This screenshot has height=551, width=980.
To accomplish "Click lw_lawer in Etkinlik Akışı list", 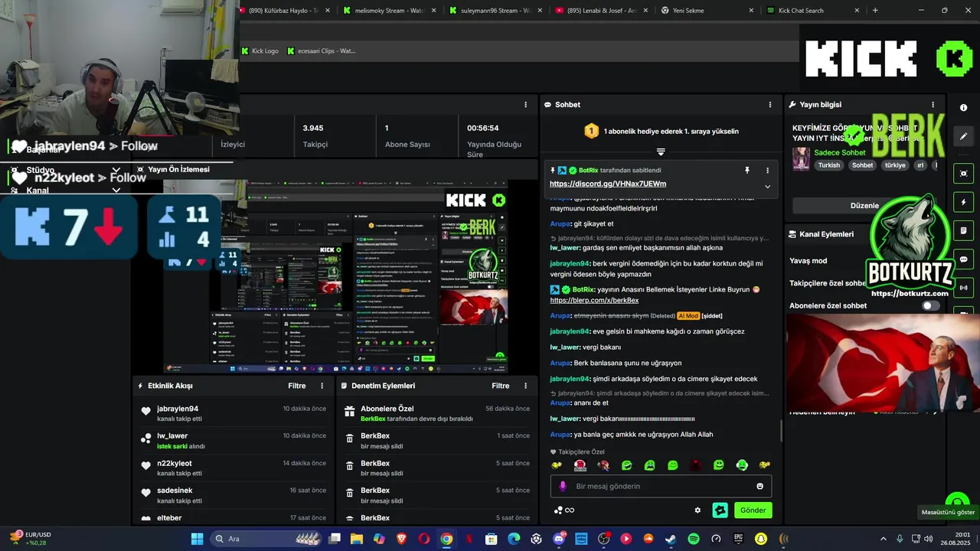I will click(172, 435).
